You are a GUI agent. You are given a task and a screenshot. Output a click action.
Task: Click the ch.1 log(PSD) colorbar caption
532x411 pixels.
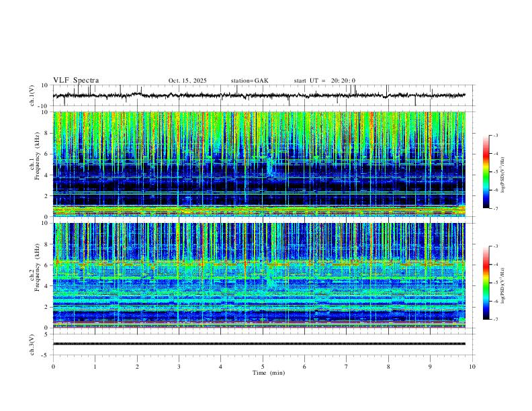(x=504, y=175)
